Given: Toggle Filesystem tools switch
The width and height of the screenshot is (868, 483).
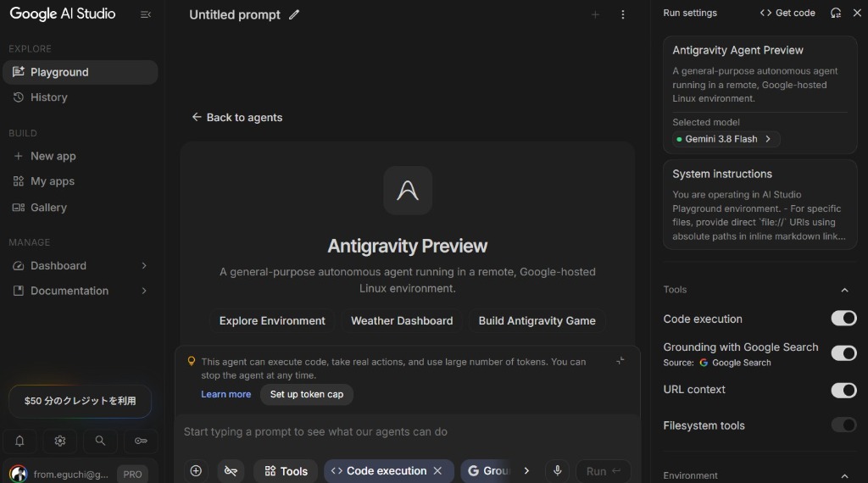Looking at the screenshot, I should pyautogui.click(x=843, y=425).
